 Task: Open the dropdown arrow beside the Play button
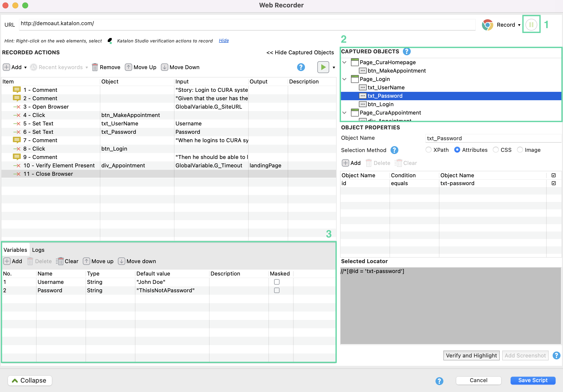click(334, 67)
